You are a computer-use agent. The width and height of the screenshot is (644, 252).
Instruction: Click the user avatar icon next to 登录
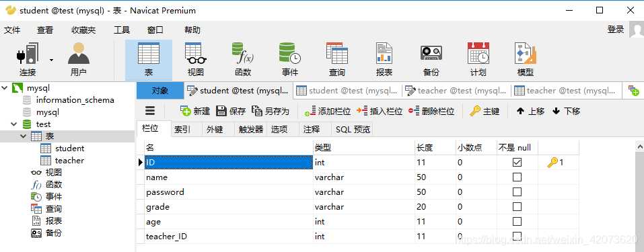636,30
